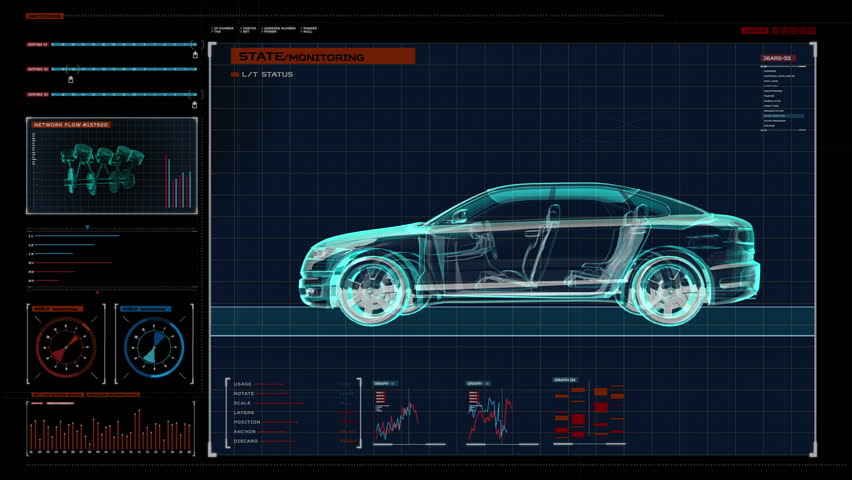Click the lock icon under the top system slider
Viewport: 852px width, 480px height.
194,56
